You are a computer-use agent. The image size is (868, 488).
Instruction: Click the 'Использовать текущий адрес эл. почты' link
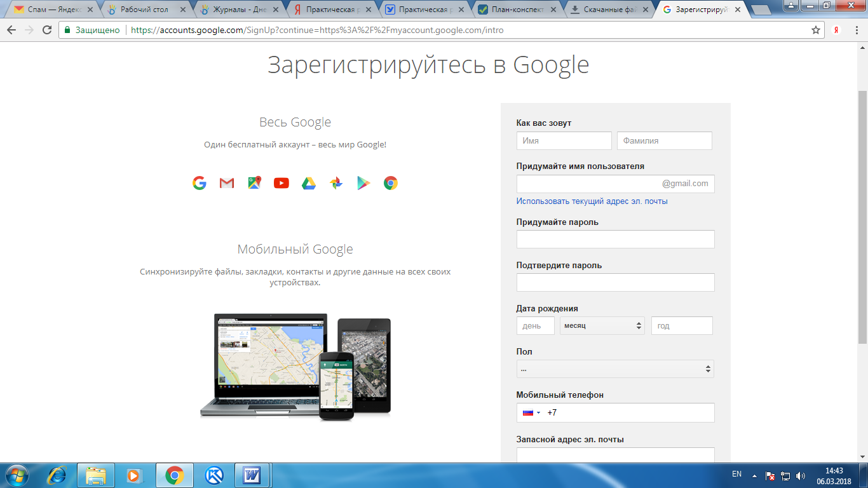tap(592, 201)
